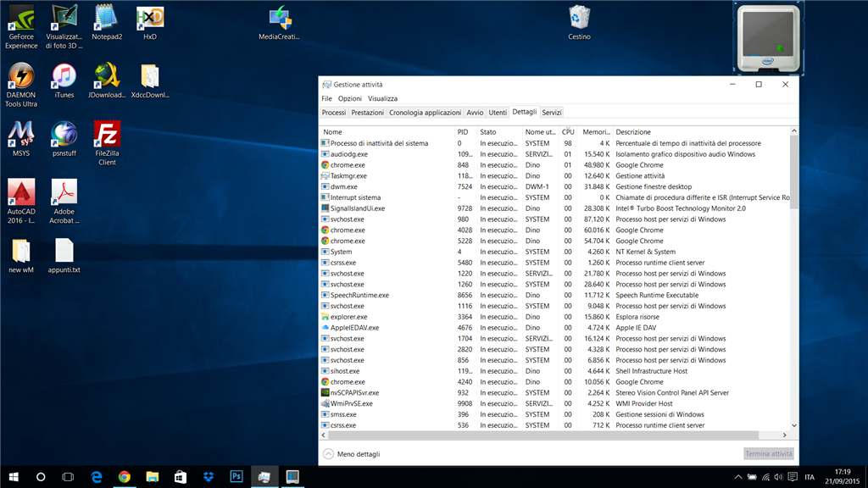Open GeForce Experience desktop shortcut

tap(21, 26)
